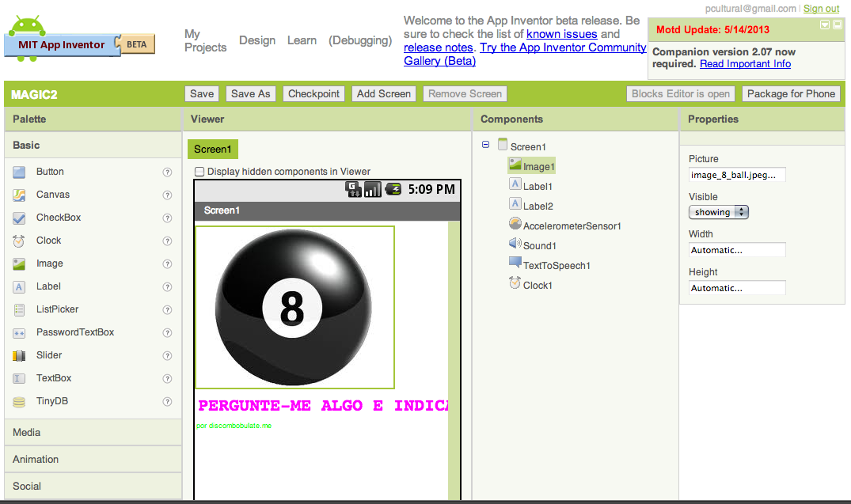Switch to the Learn section

pos(302,40)
